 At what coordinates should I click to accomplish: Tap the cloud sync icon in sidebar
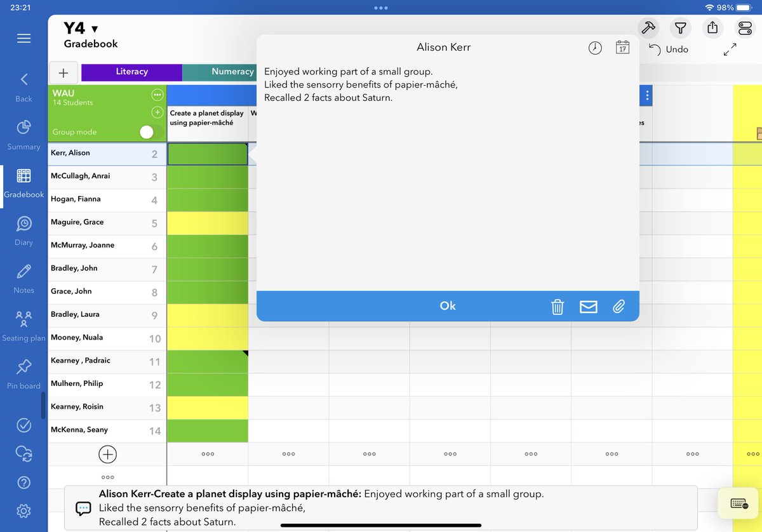pyautogui.click(x=23, y=453)
